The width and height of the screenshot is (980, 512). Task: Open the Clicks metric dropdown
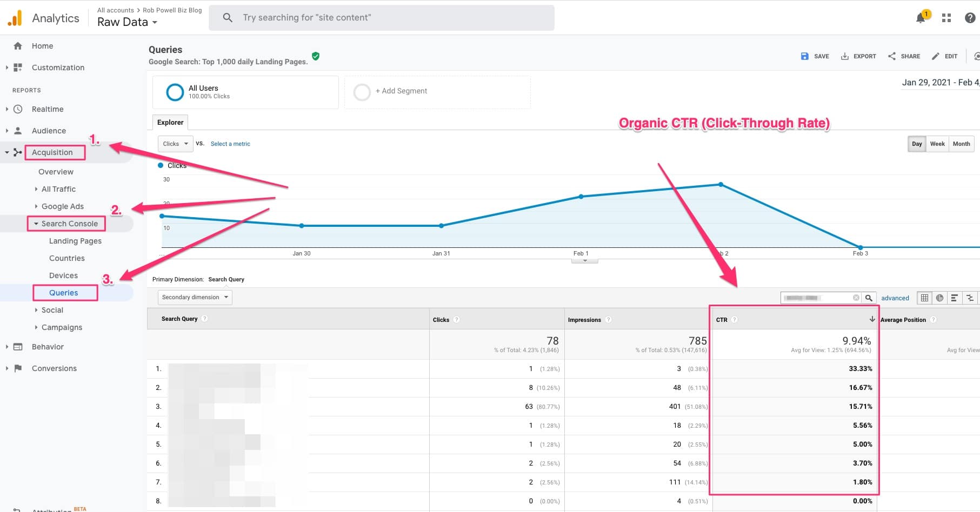(174, 144)
